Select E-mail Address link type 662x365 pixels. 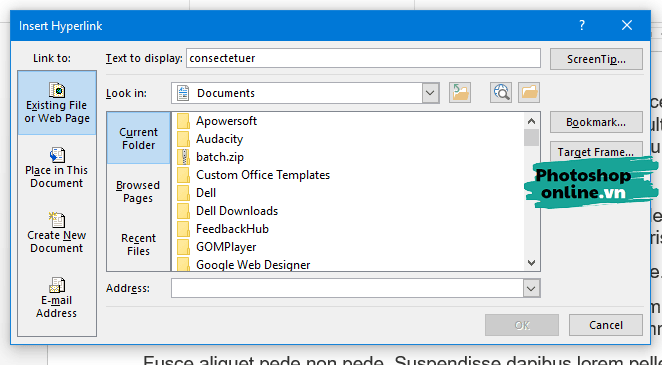57,298
